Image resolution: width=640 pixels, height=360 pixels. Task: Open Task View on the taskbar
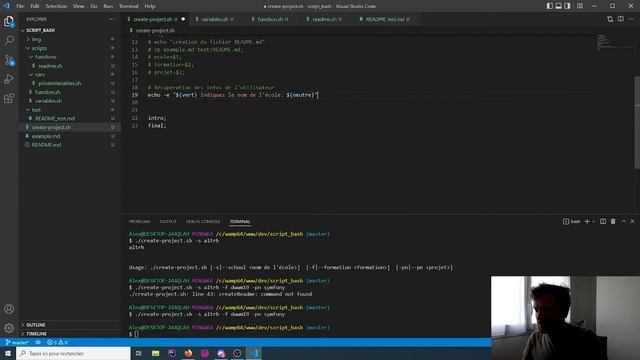coord(138,353)
